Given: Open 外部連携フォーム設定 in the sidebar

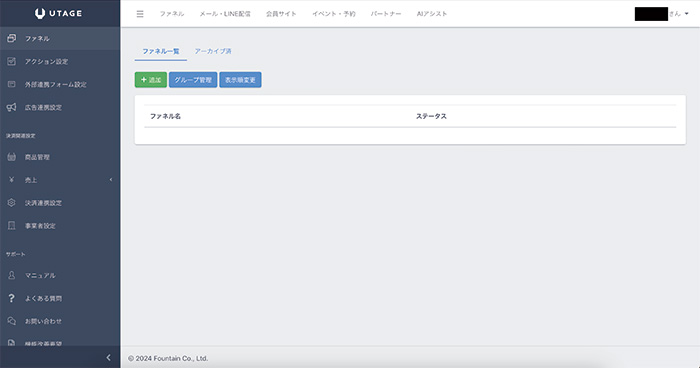Looking at the screenshot, I should click(x=60, y=84).
